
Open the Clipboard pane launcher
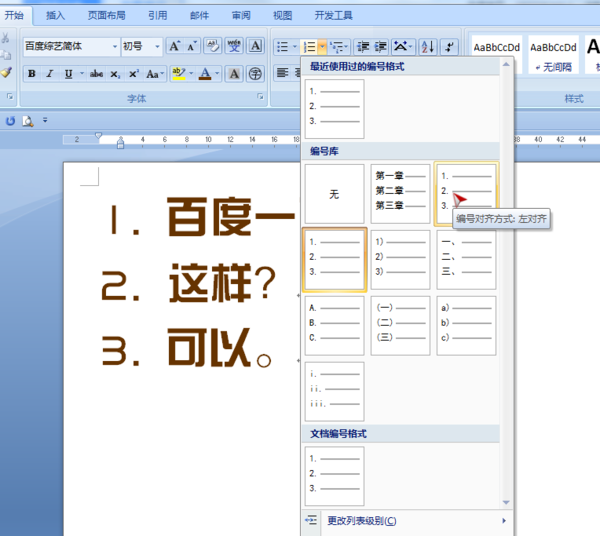10,96
